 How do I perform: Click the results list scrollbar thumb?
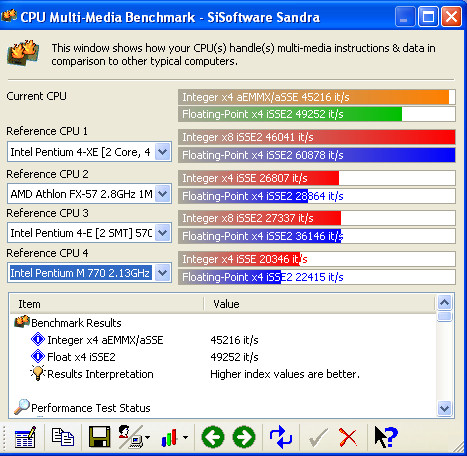click(445, 316)
